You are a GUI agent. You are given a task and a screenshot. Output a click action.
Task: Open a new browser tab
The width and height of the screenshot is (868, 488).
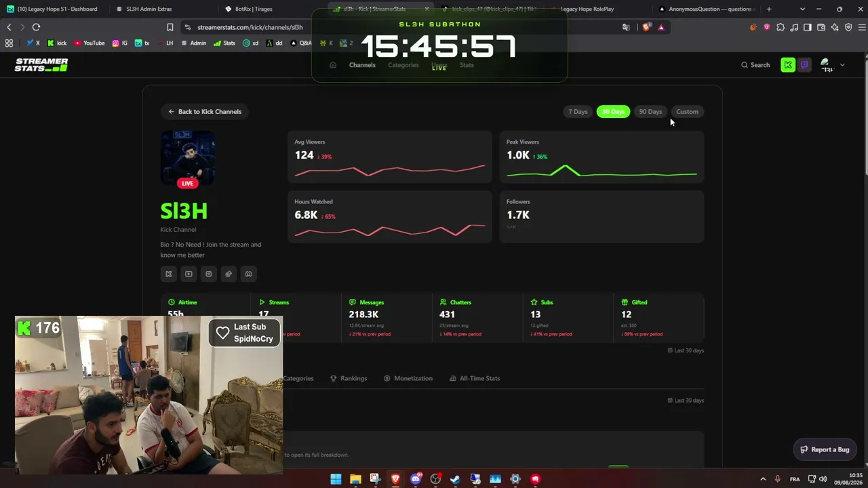pyautogui.click(x=769, y=9)
